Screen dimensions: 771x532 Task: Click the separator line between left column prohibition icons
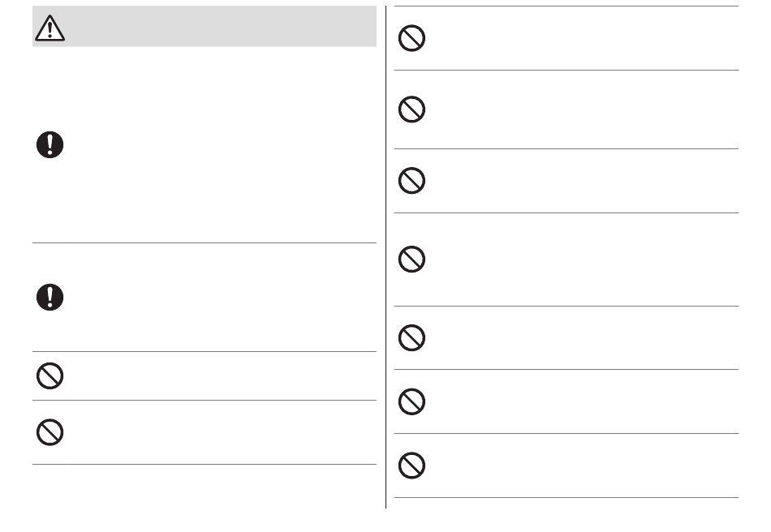(205, 401)
